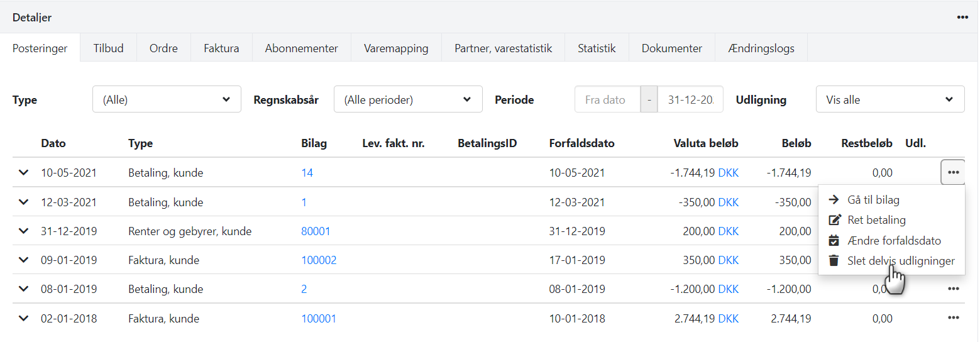
Task: Expand the 02-01-2018 Faktura row
Action: tap(24, 319)
